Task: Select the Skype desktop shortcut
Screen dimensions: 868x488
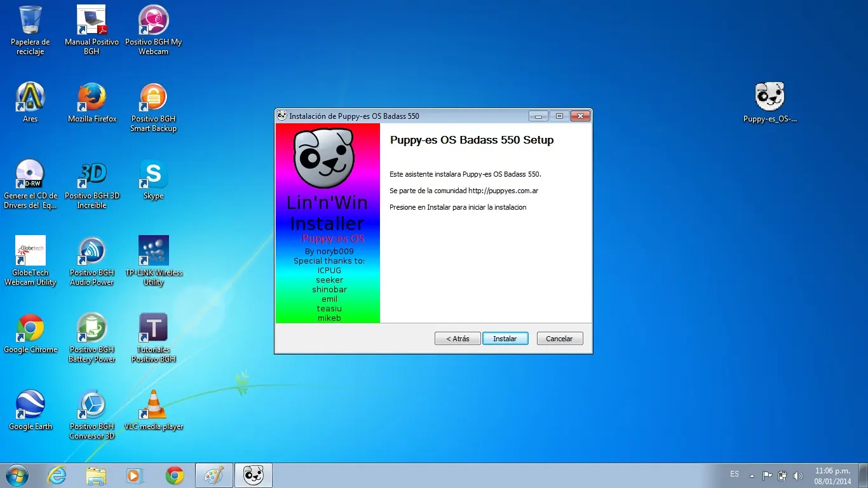Action: point(153,179)
